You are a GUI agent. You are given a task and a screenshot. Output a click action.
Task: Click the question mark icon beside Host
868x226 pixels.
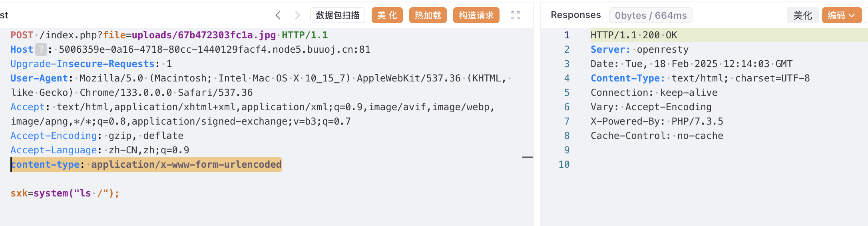pos(41,50)
